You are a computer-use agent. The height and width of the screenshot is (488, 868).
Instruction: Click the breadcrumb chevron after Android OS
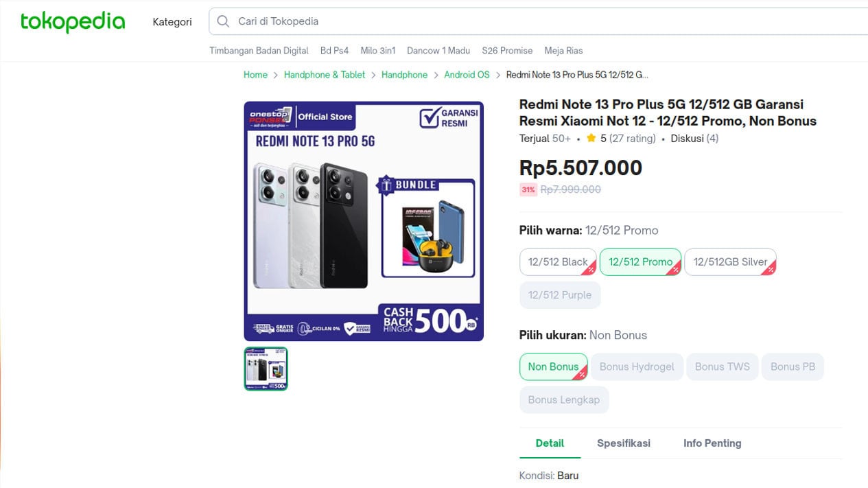point(498,75)
